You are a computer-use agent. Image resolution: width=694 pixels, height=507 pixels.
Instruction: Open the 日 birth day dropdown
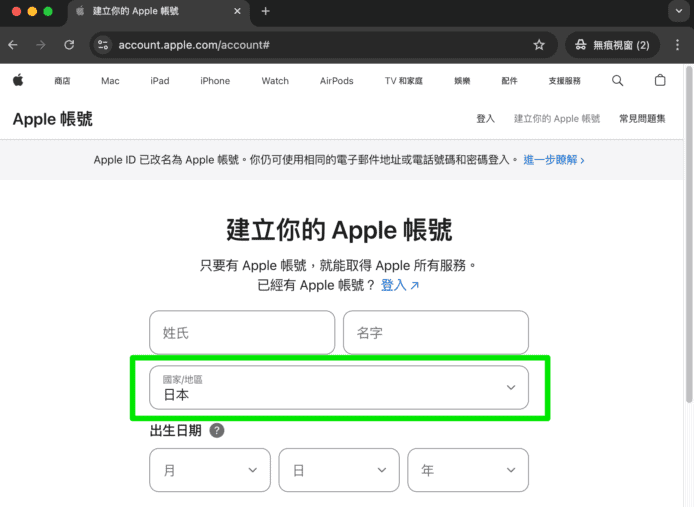339,470
